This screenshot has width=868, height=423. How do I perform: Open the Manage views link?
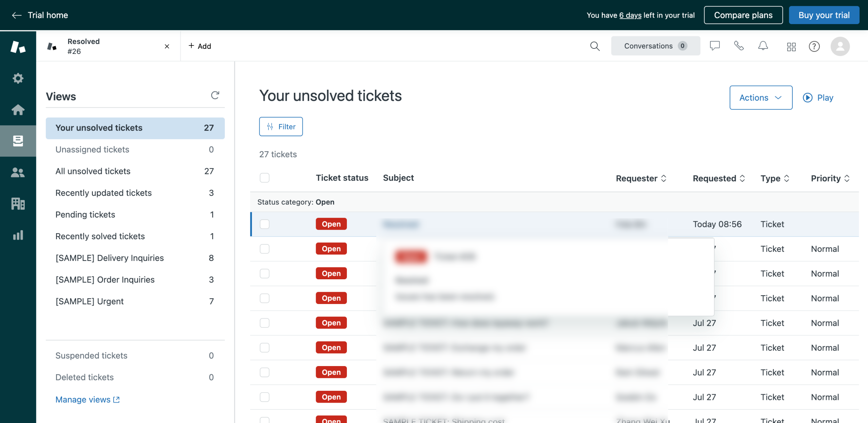tap(87, 400)
